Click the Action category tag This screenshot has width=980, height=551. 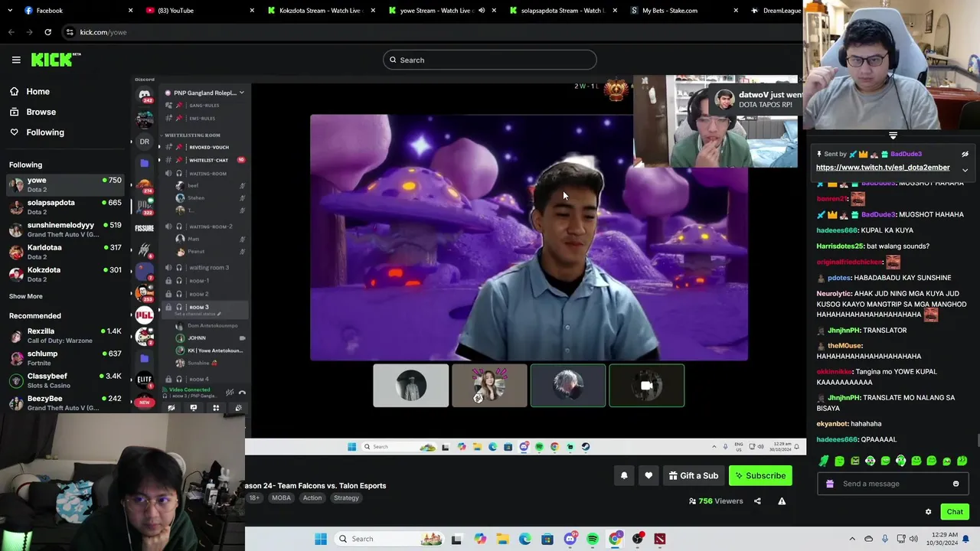point(312,498)
